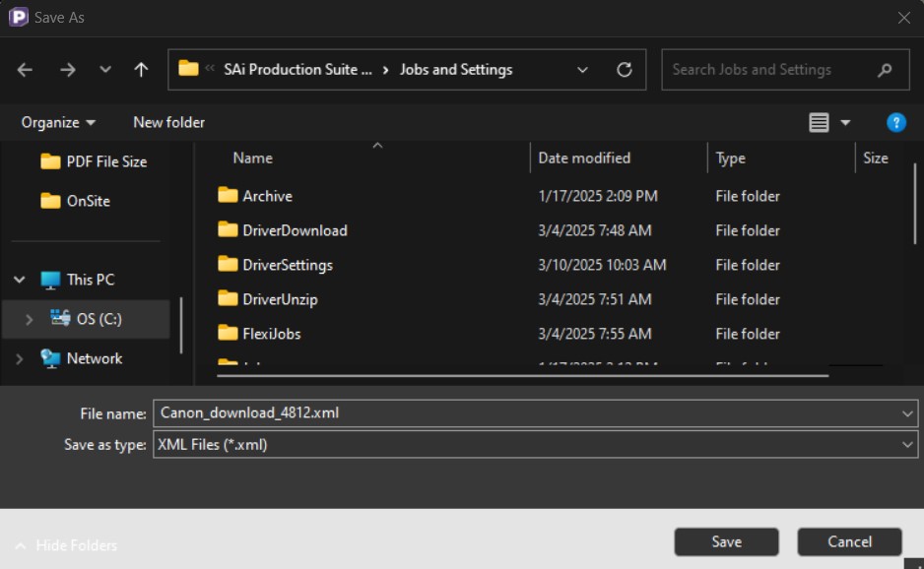The image size is (924, 569).
Task: Click the Archive folder icon
Action: point(228,195)
